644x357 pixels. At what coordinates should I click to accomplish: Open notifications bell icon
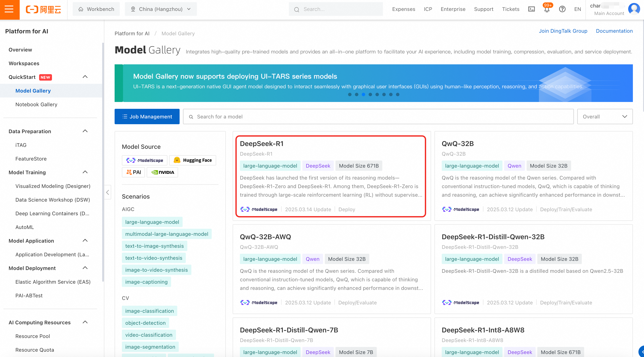[x=547, y=9]
